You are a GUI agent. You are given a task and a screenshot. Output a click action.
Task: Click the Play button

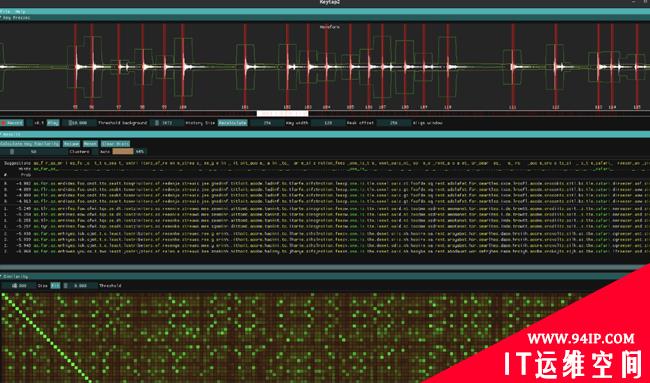click(x=53, y=123)
